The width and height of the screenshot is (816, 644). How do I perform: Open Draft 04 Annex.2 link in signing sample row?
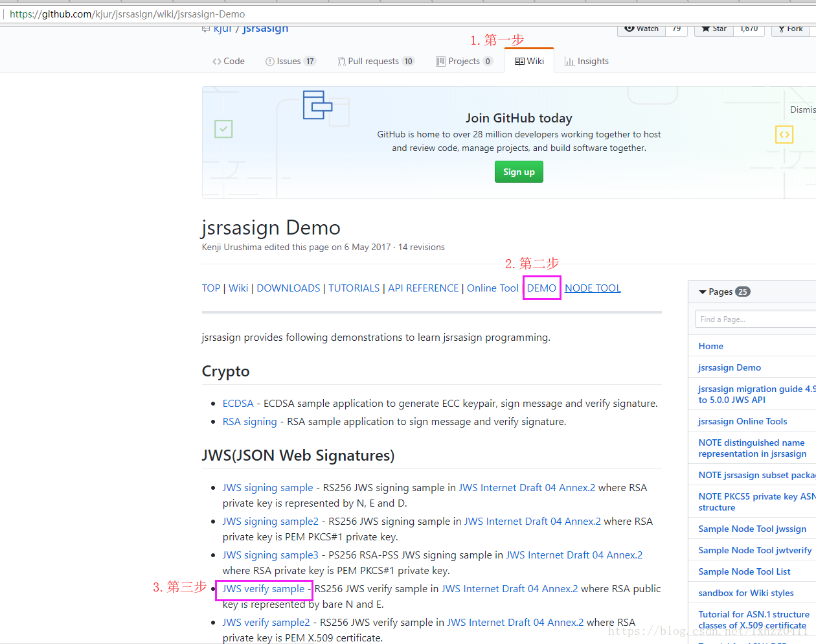[x=527, y=487]
